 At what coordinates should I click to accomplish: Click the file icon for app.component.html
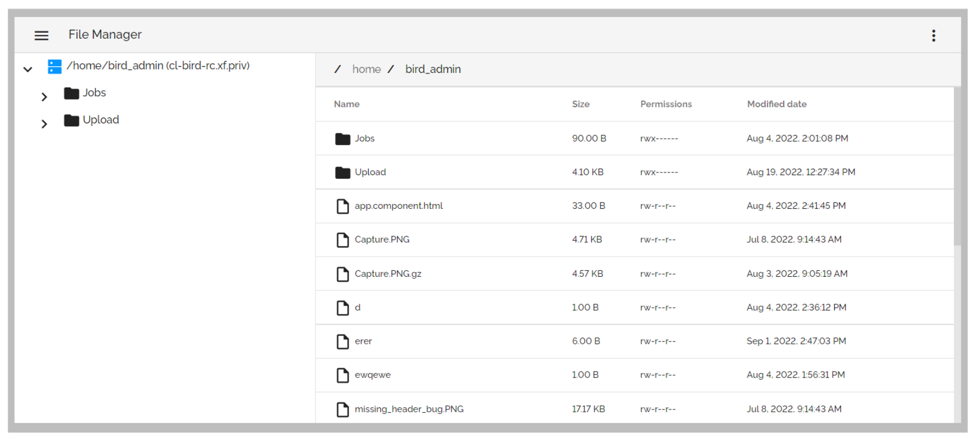(343, 206)
